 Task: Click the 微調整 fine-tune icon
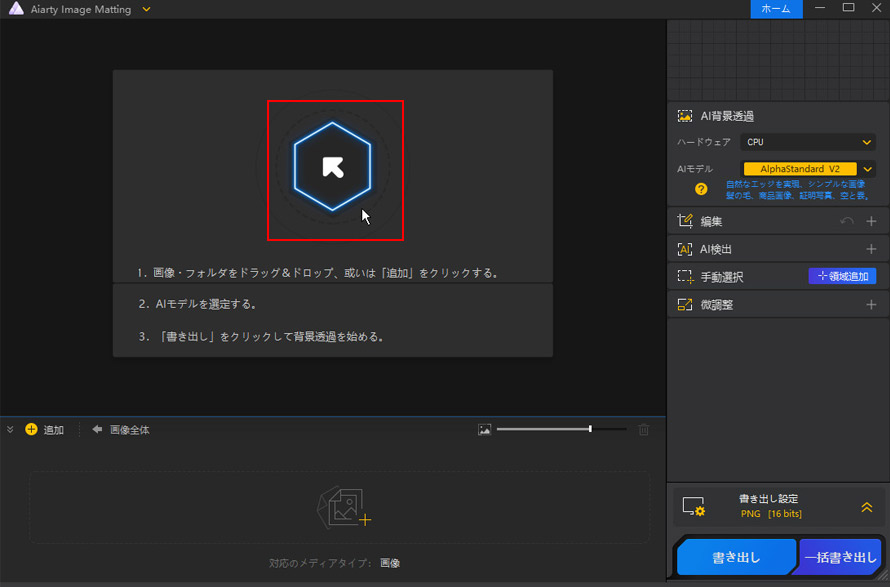point(683,304)
